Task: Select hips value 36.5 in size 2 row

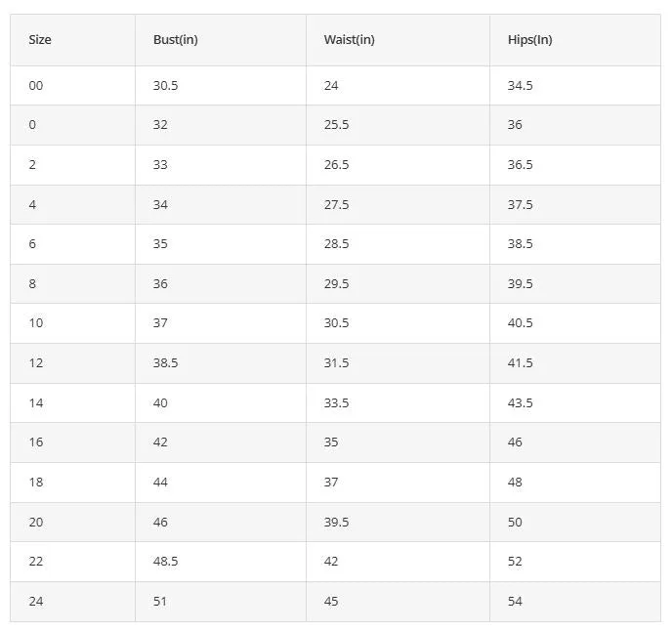Action: click(521, 165)
